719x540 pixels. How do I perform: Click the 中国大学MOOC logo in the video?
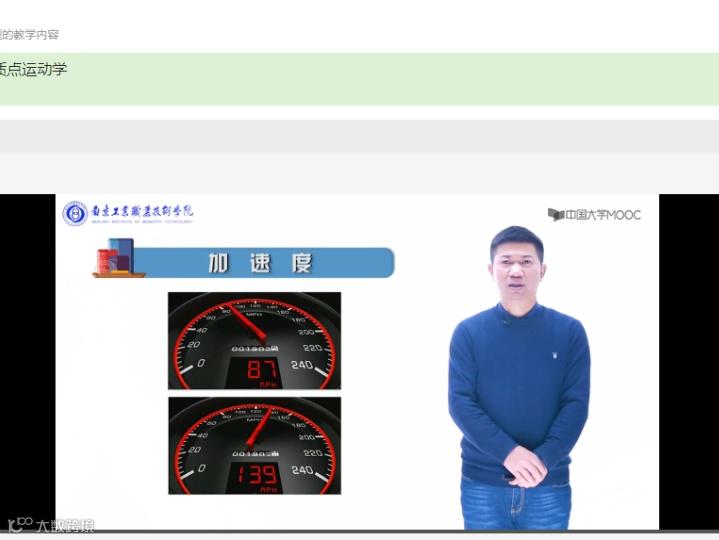tap(594, 215)
